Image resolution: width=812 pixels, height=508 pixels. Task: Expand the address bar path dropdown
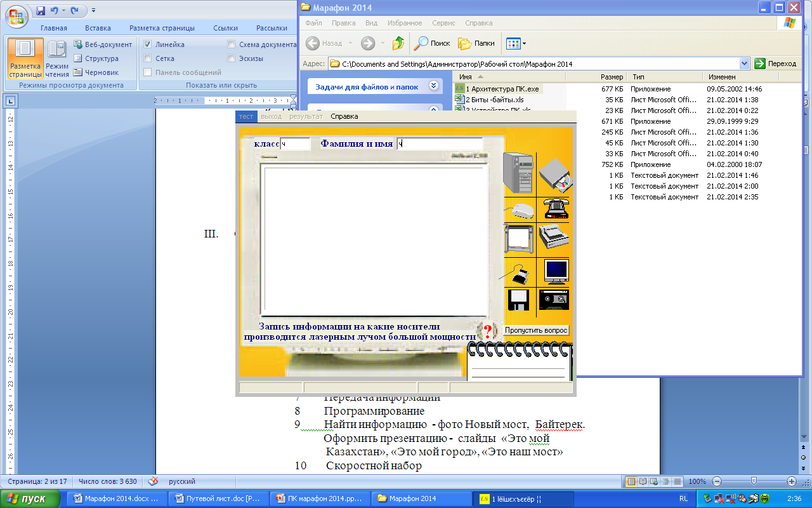click(x=745, y=63)
